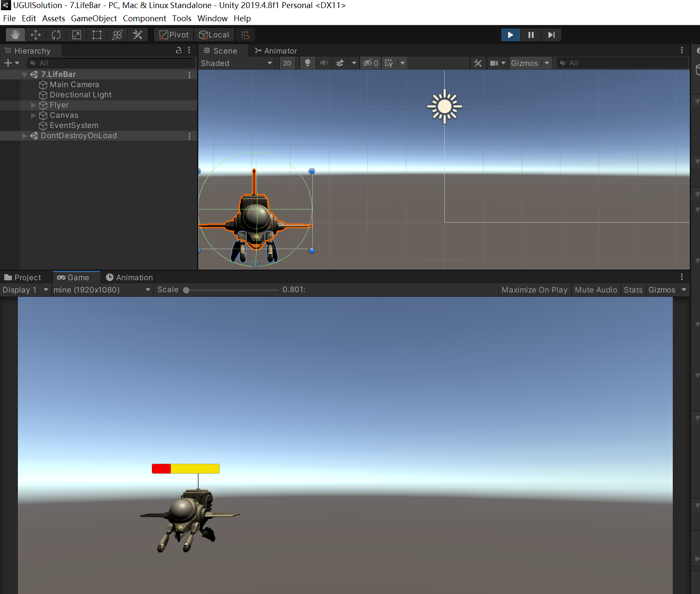700x594 pixels.
Task: Switch to the Animator tab
Action: tap(276, 51)
